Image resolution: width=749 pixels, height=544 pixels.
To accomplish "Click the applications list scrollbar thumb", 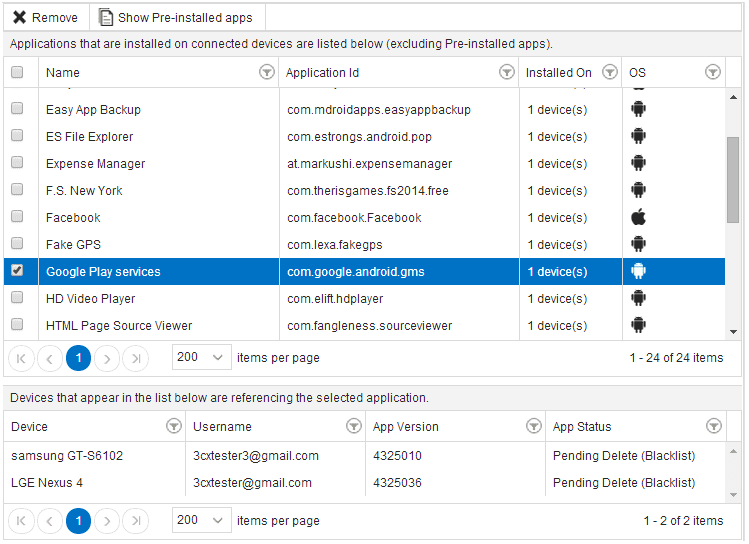I will pos(733,180).
